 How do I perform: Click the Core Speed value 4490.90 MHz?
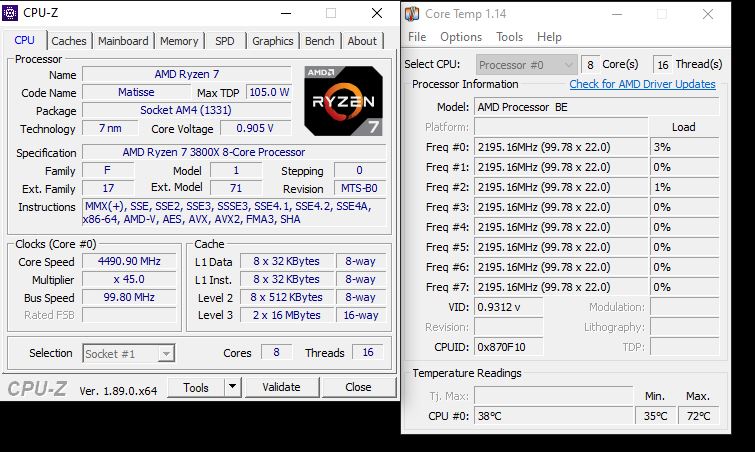(129, 261)
